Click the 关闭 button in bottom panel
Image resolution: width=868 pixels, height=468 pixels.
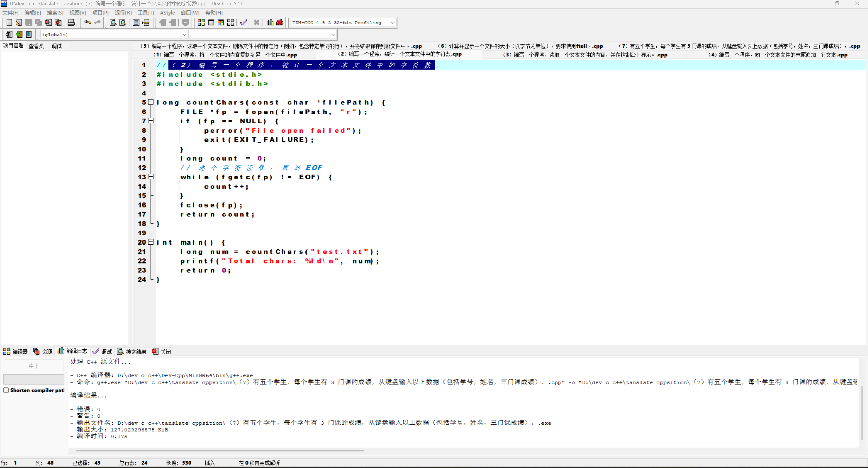pos(162,352)
